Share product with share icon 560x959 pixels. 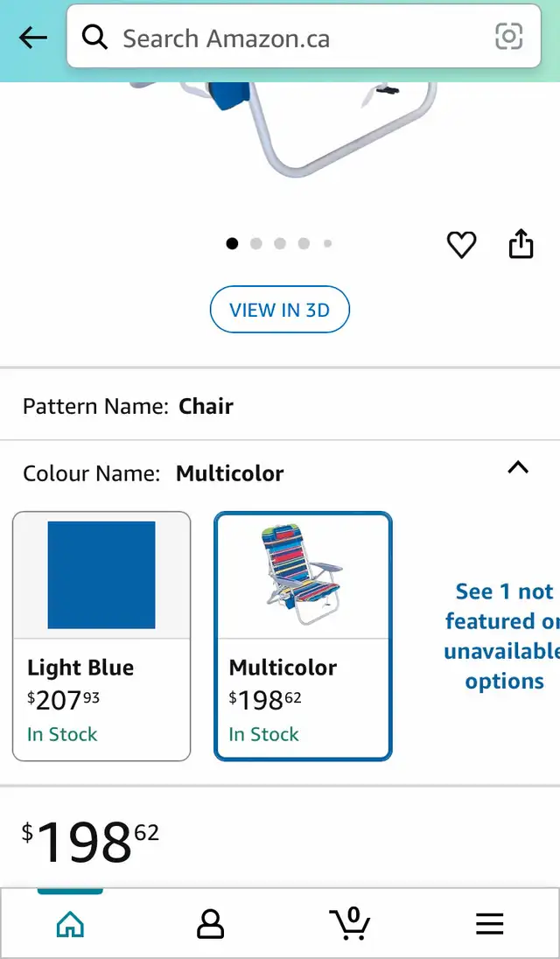(521, 244)
